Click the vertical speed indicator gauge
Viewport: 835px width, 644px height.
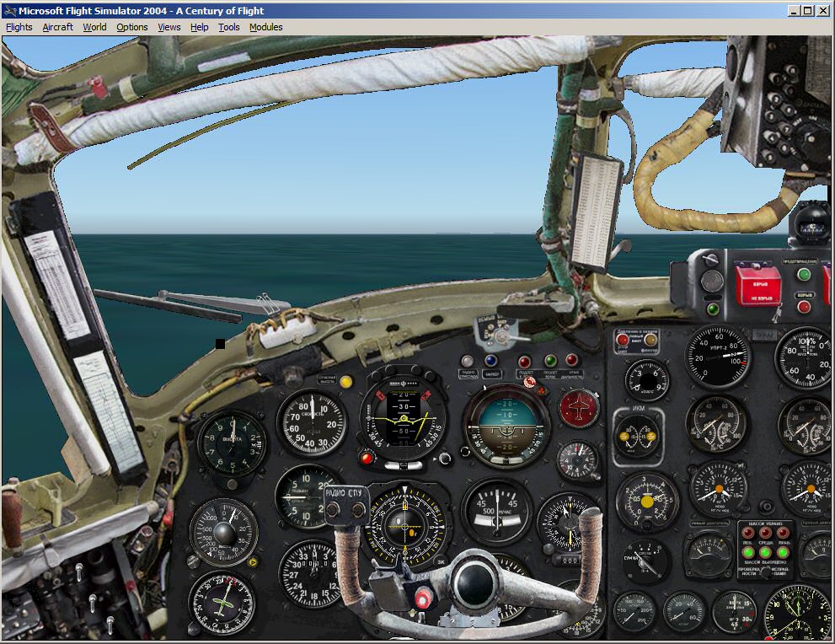(303, 496)
